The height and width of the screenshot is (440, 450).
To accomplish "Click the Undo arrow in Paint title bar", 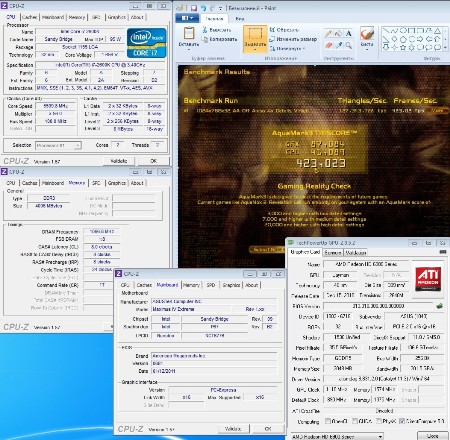I will click(203, 8).
